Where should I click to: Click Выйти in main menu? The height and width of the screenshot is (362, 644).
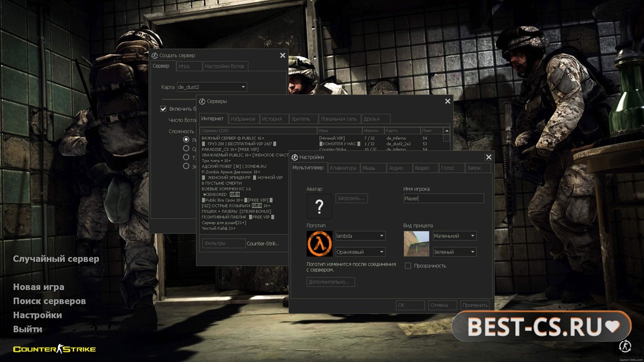click(x=27, y=329)
